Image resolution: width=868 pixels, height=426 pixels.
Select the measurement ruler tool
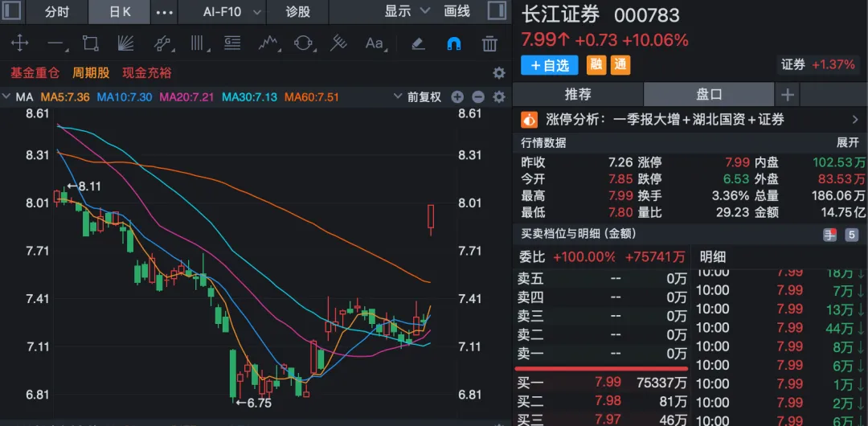point(338,43)
